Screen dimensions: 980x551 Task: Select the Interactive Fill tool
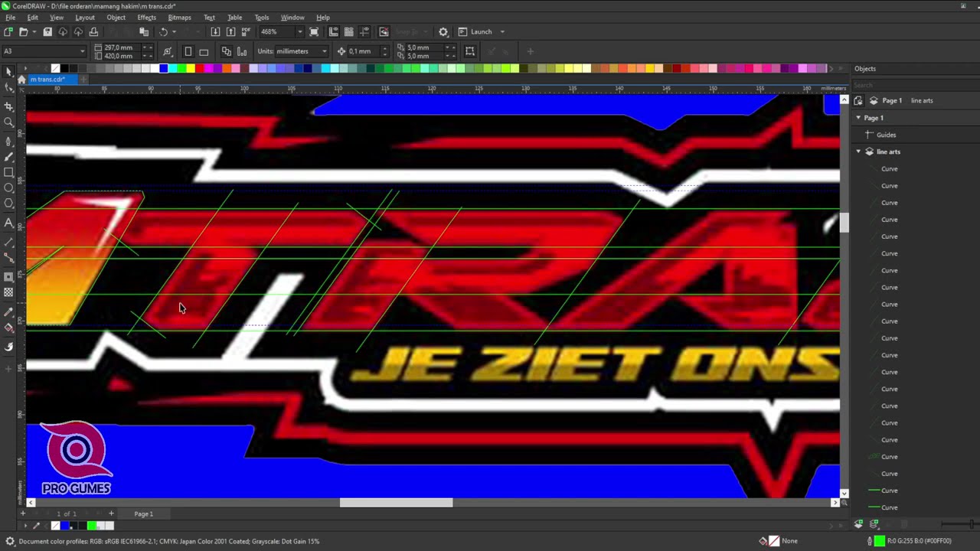pos(9,328)
